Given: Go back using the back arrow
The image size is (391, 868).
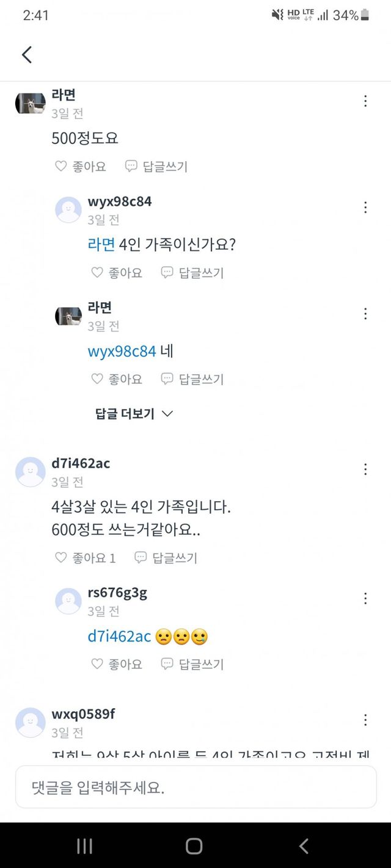Looking at the screenshot, I should [26, 54].
